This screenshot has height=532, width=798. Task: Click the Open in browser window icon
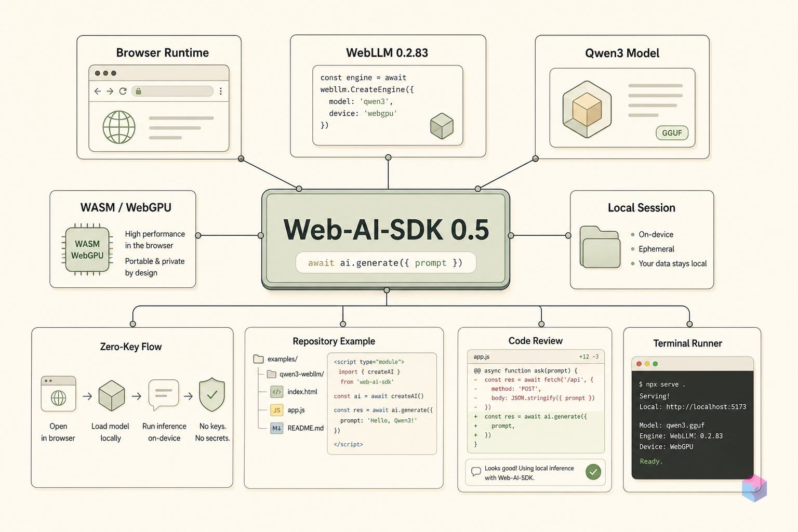point(58,394)
